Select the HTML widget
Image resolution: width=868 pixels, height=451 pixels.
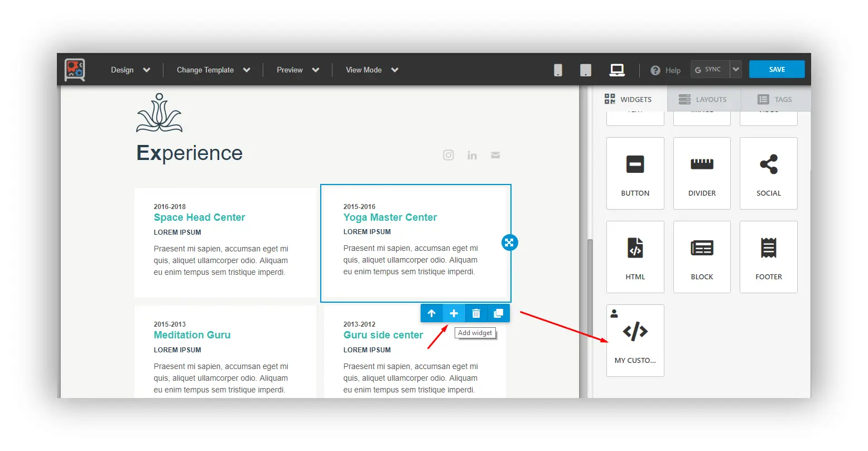point(635,257)
